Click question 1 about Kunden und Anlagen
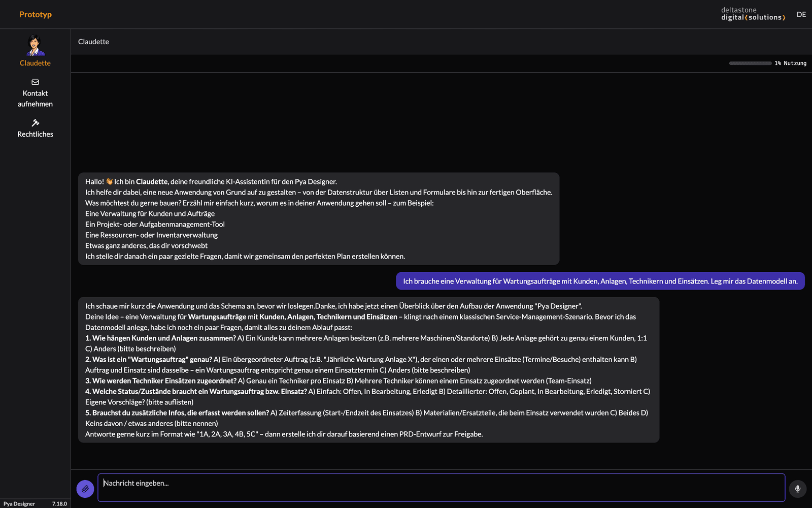Image resolution: width=812 pixels, height=508 pixels. 366,343
